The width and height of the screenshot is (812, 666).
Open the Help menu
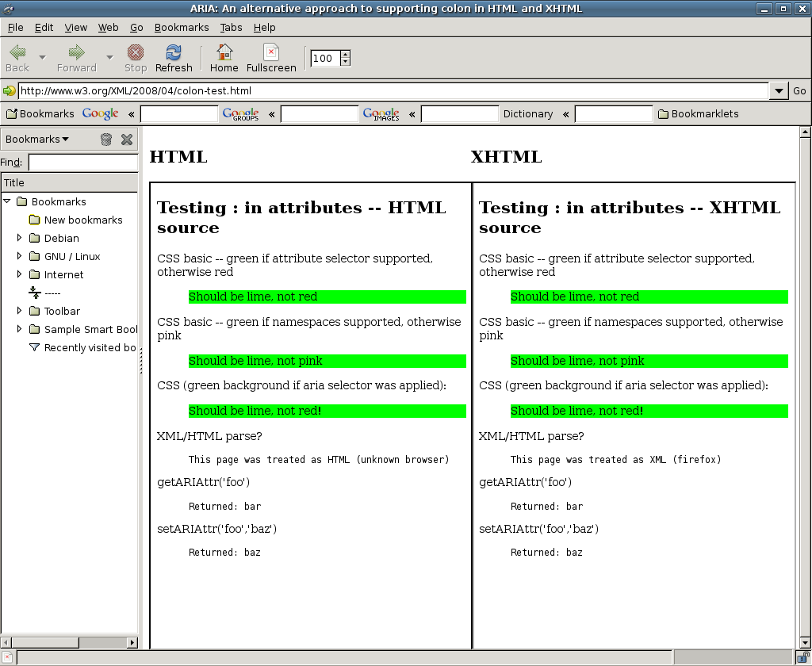(265, 28)
